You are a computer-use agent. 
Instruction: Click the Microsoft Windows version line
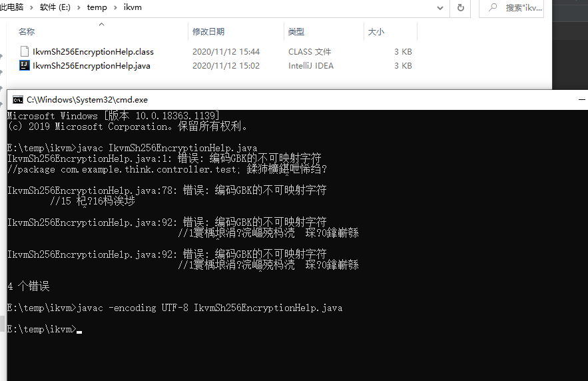[x=113, y=116]
